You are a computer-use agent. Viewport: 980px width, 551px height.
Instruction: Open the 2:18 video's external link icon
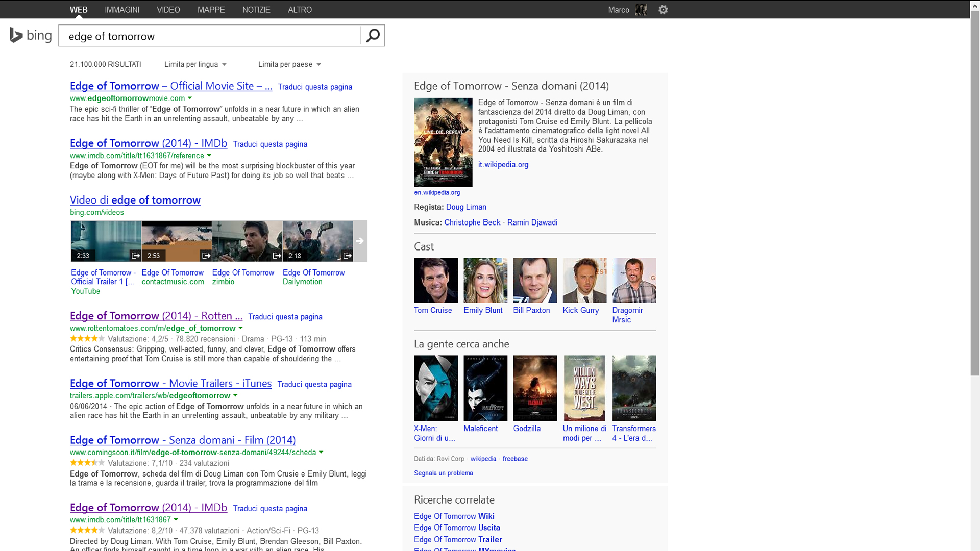(x=347, y=256)
